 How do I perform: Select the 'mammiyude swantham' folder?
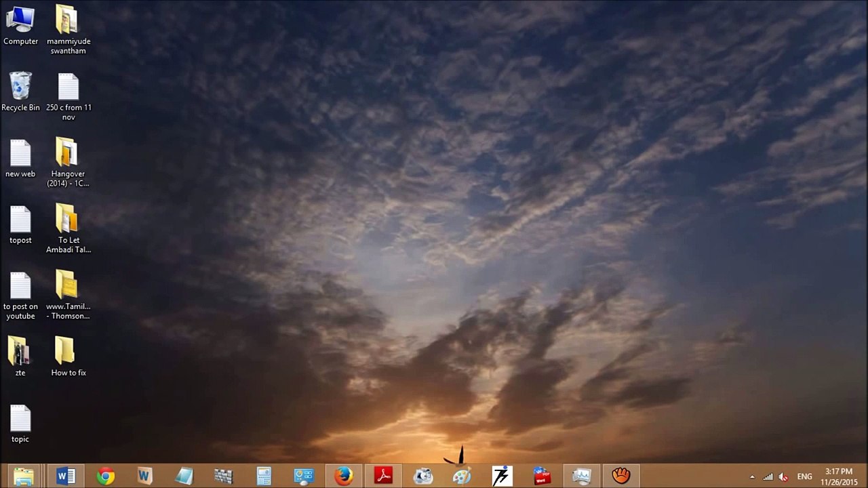68,30
